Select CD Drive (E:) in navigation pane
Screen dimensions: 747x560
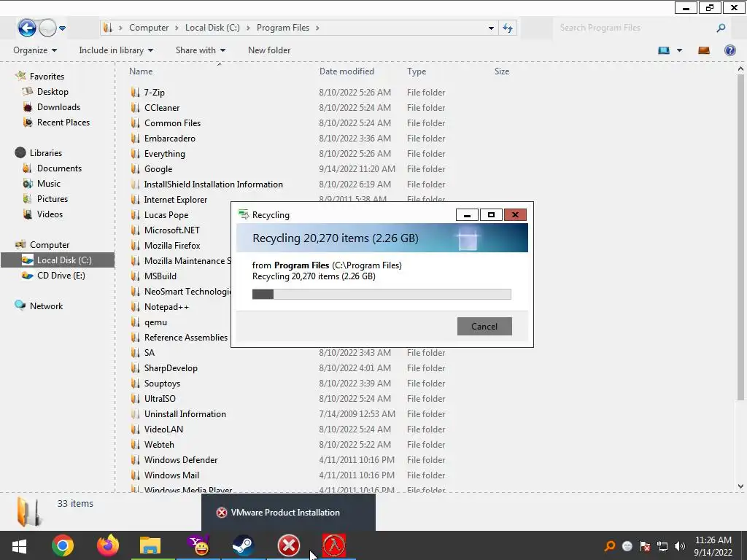coord(61,275)
